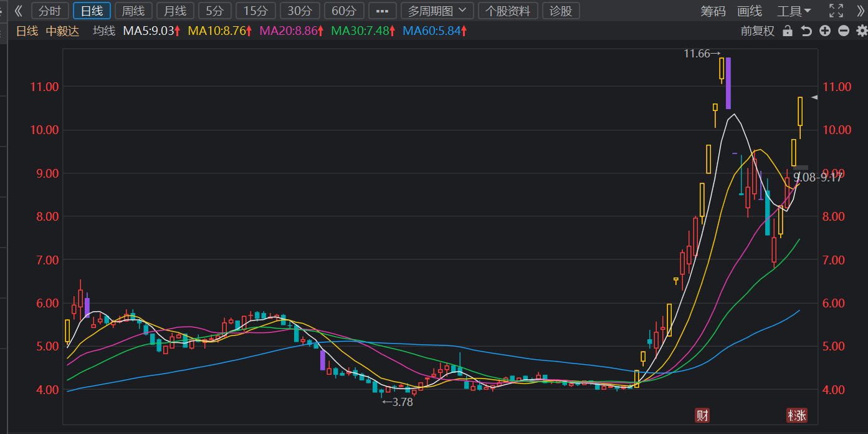Click the 3.78 low price annotation
The width and height of the screenshot is (868, 434).
[x=398, y=402]
